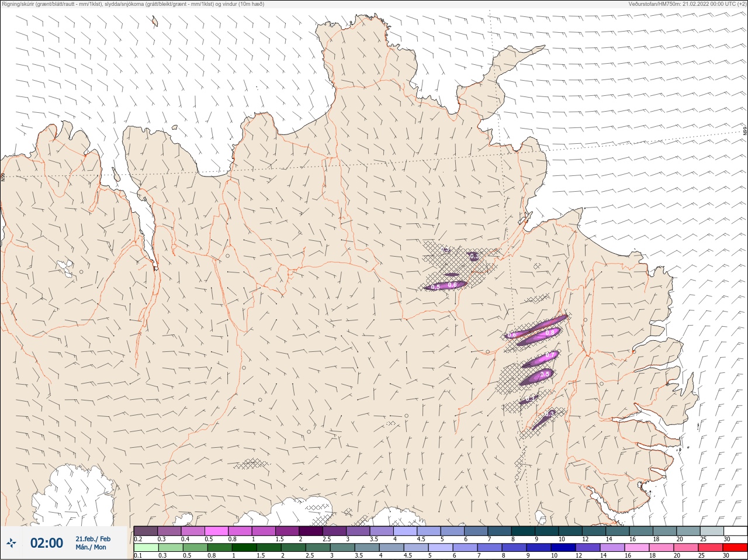
Task: Click the date text '21.feb./ Feb'
Action: 93,539
